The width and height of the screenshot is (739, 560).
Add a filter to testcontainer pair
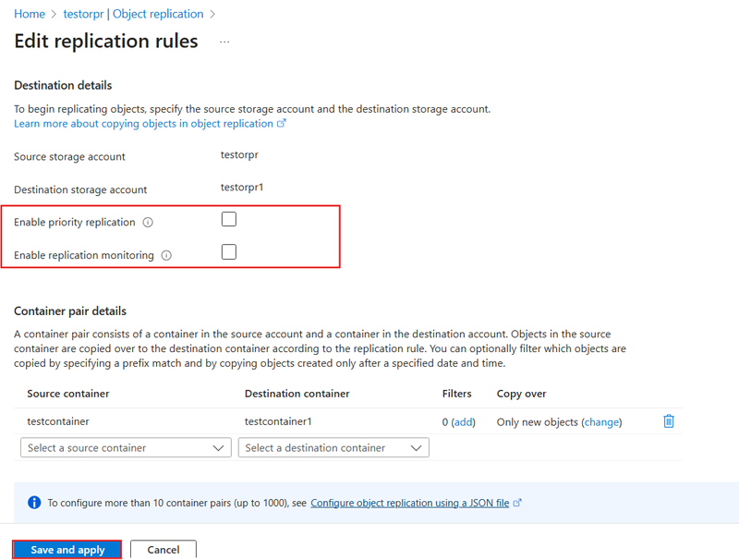[x=463, y=422]
